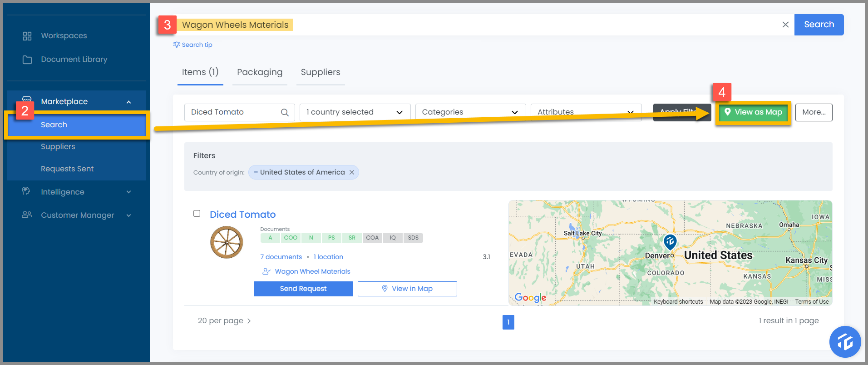Open Wagon Wheel Materials supplier link
The width and height of the screenshot is (868, 365).
[x=312, y=271]
